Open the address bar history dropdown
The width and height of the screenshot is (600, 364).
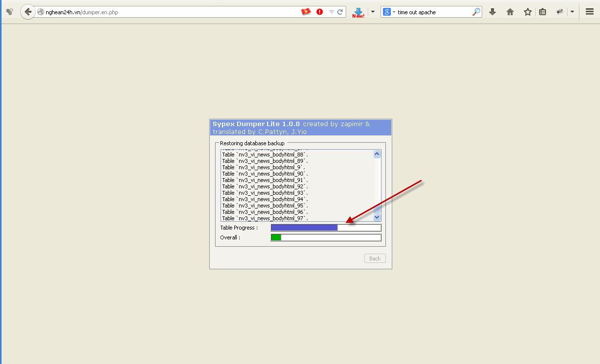pyautogui.click(x=331, y=12)
